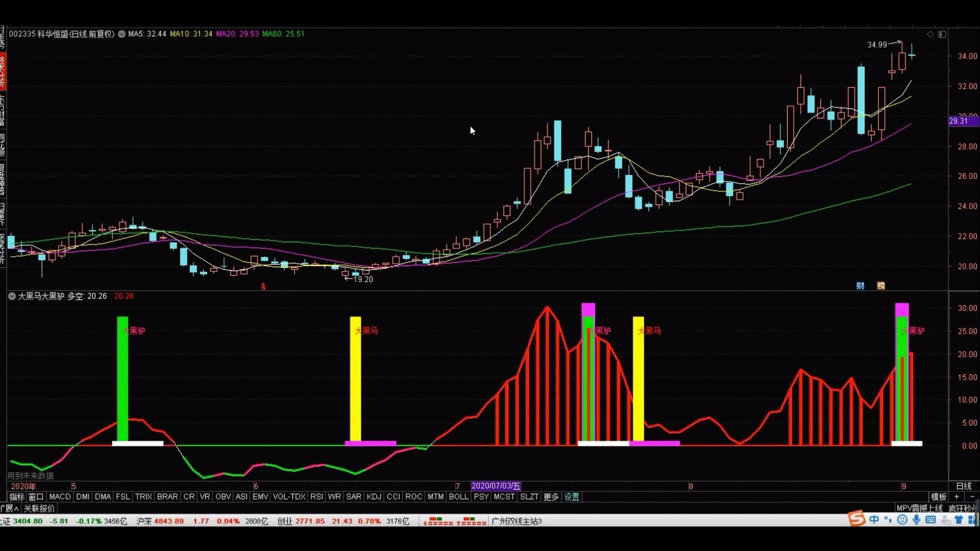Choose the ROC indicator
Image resolution: width=980 pixels, height=551 pixels.
(x=413, y=496)
